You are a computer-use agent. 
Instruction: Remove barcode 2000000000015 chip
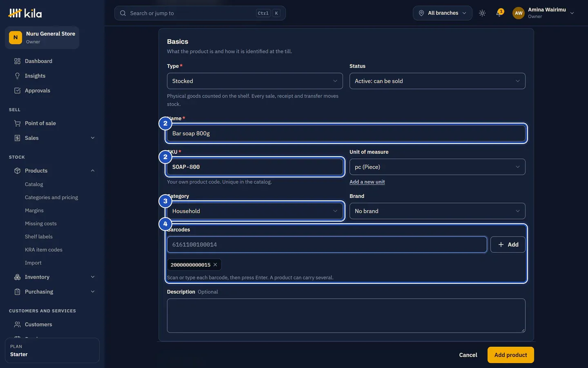(215, 265)
